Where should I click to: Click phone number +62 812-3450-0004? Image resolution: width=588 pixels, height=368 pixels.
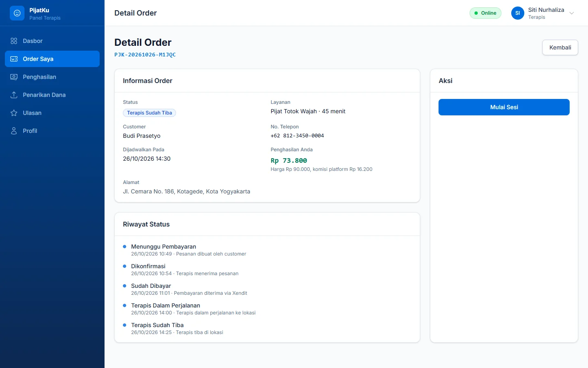click(297, 136)
